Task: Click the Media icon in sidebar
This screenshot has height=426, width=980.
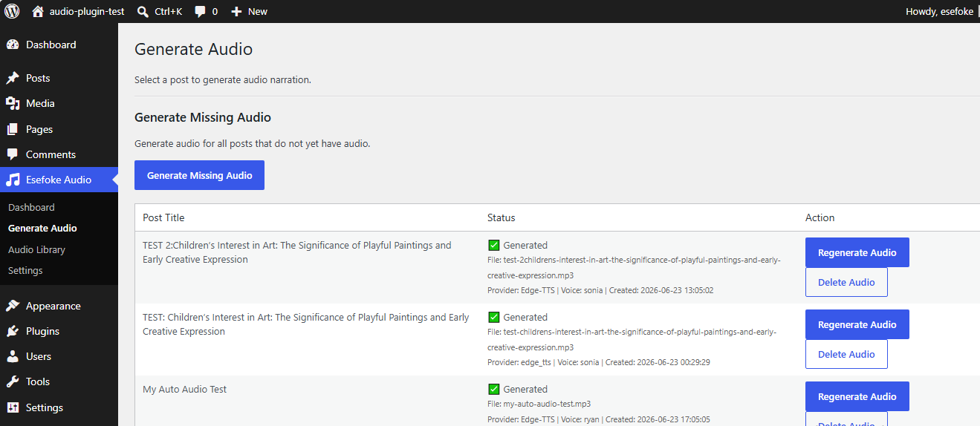Action: pos(13,103)
